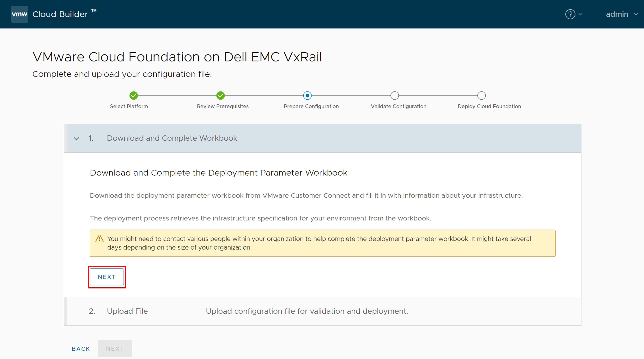Image resolution: width=644 pixels, height=359 pixels.
Task: Select the Prepare Configuration step marker
Action: 307,95
